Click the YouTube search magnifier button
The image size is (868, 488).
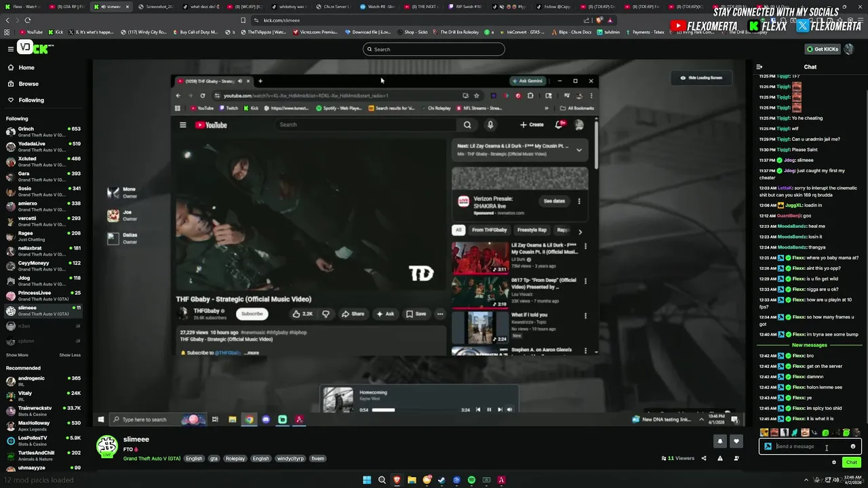pos(467,125)
